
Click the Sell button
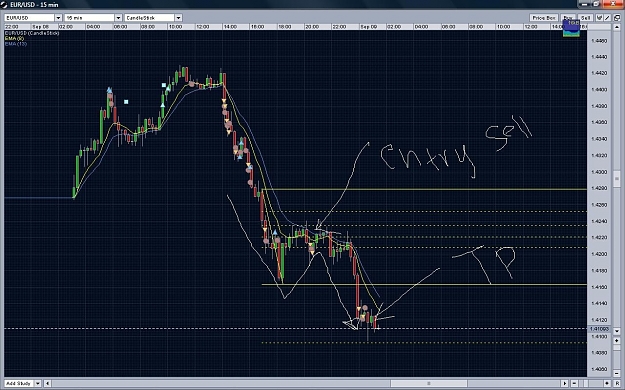coord(586,18)
